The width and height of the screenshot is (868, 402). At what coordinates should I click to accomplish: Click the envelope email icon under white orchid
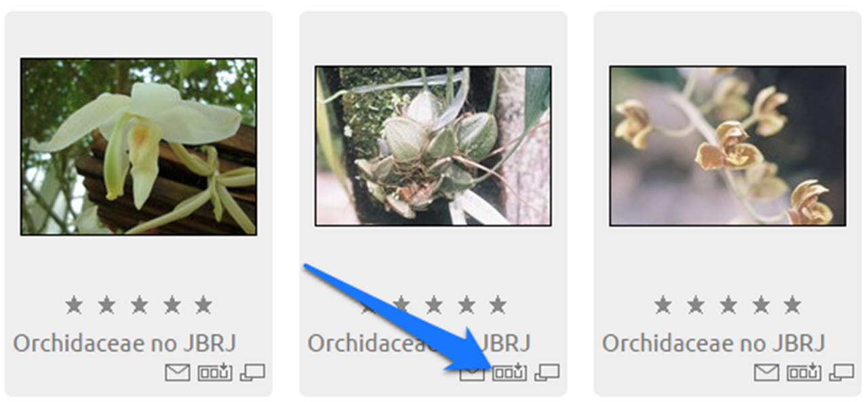pos(177,372)
